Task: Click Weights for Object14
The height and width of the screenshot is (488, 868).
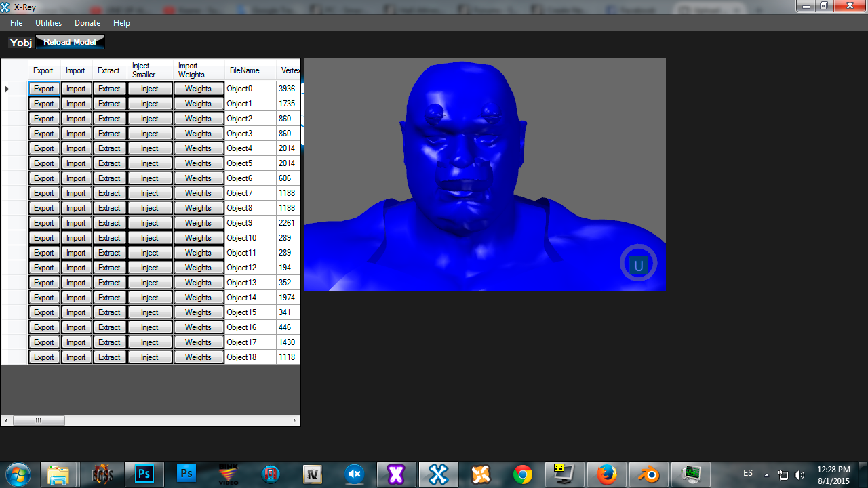Action: click(198, 298)
